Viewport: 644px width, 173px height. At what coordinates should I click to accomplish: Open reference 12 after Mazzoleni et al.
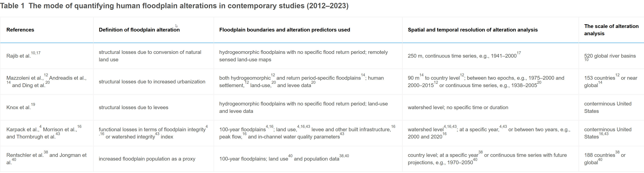tap(46, 75)
